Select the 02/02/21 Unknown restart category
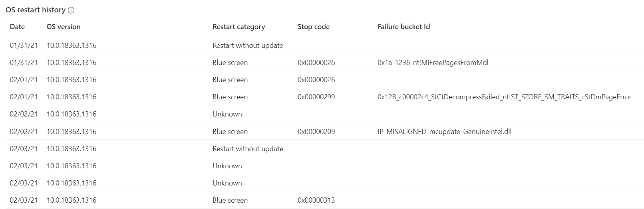 (227, 114)
